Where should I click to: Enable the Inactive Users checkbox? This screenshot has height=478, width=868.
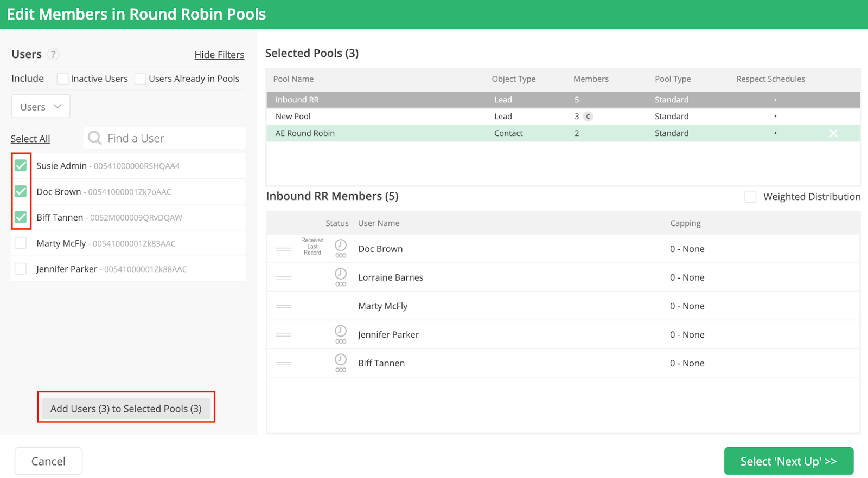pyautogui.click(x=63, y=79)
